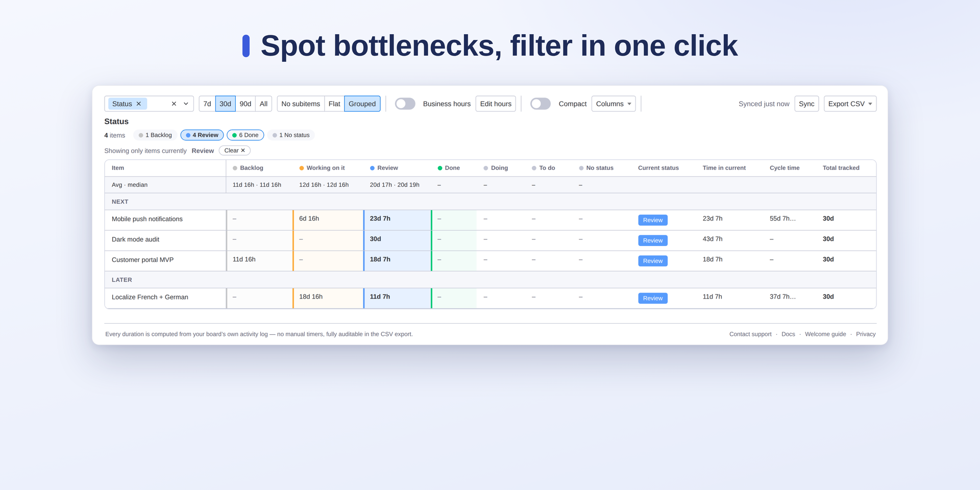
Task: Click the Mobile push notifications item
Action: point(147,219)
